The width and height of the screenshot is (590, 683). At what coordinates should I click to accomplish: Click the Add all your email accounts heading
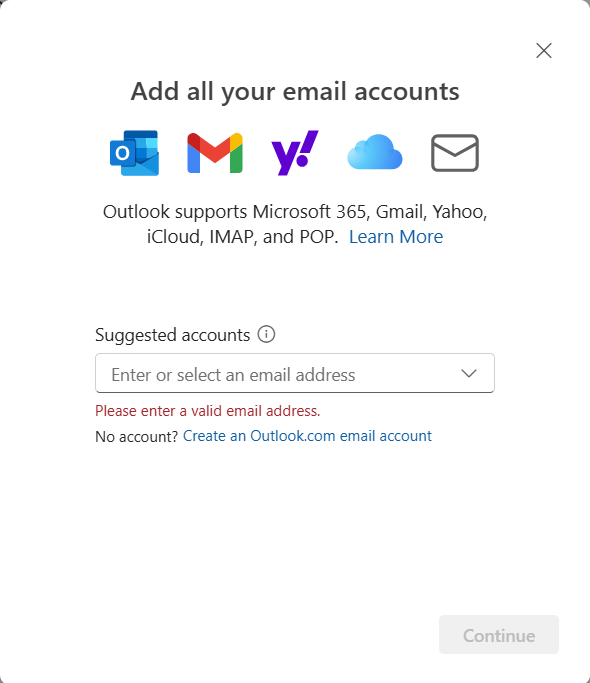click(295, 92)
